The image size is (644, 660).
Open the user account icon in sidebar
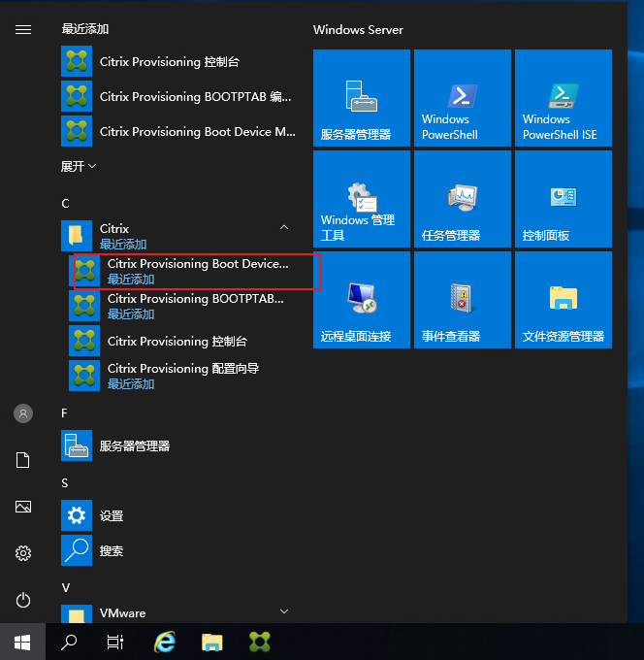click(x=23, y=413)
